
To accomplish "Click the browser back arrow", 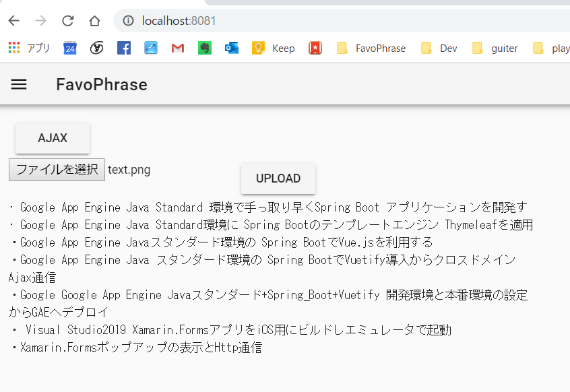I will click(13, 21).
